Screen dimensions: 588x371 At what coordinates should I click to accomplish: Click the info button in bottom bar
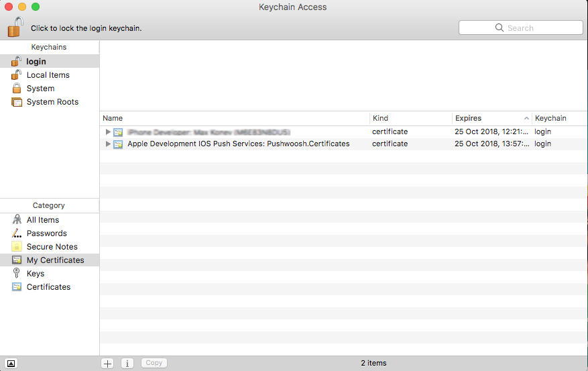pyautogui.click(x=127, y=363)
